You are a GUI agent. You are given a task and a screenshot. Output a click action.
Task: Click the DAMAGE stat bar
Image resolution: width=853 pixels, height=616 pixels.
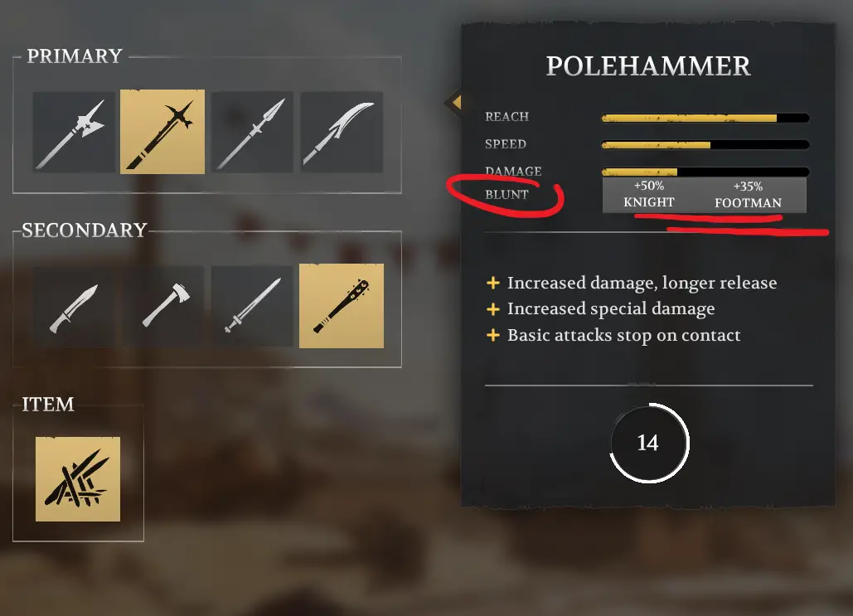pyautogui.click(x=705, y=172)
